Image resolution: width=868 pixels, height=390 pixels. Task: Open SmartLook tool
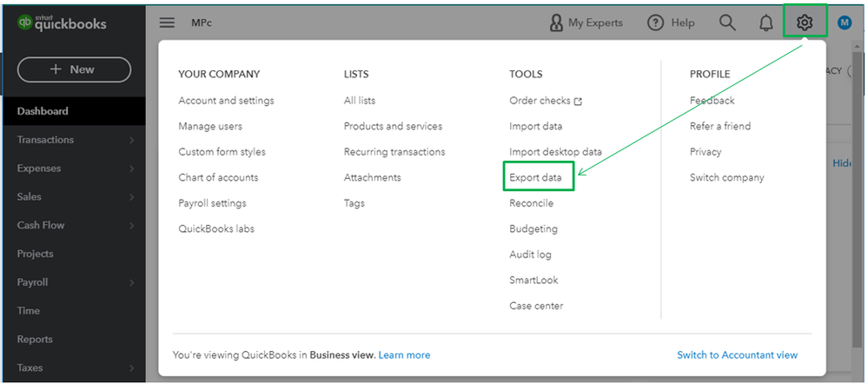coord(533,280)
